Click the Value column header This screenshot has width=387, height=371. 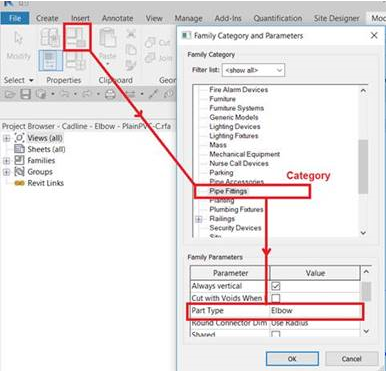pyautogui.click(x=315, y=273)
